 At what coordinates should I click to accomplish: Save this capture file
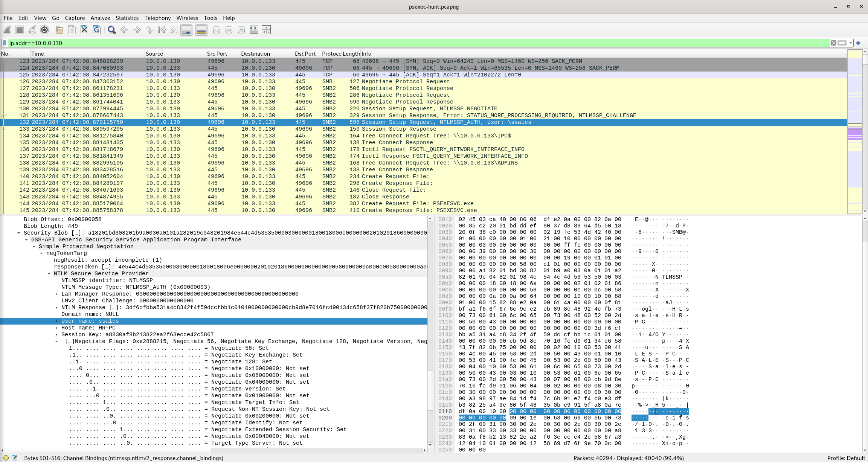(72, 30)
